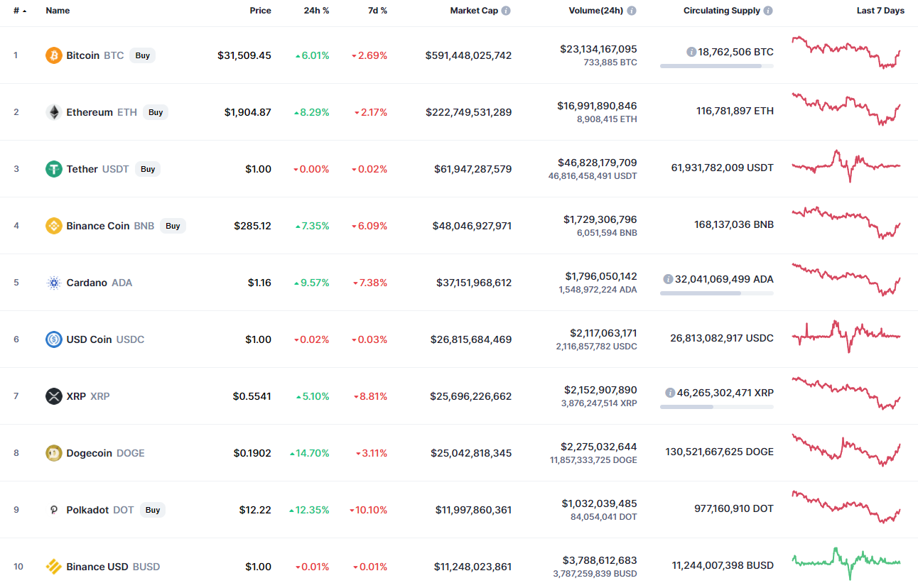Open Ethereum 7-day sparkline chart
918x588 pixels.
pyautogui.click(x=846, y=109)
